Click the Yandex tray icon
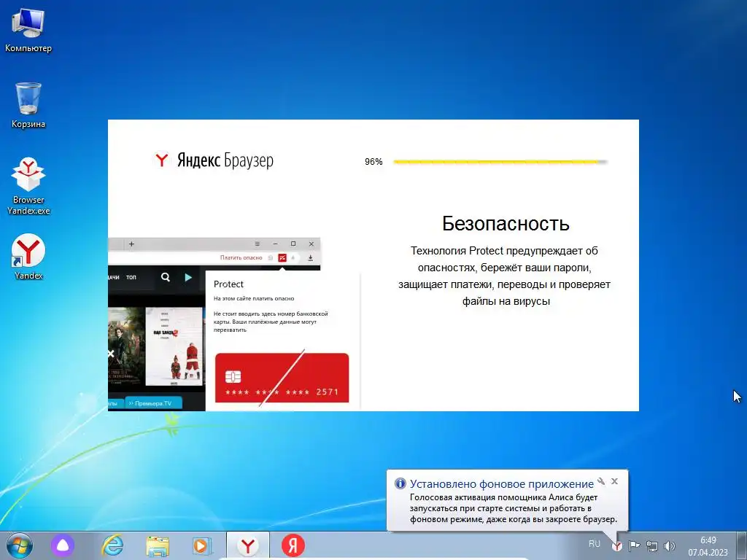This screenshot has width=747, height=560. tap(617, 545)
